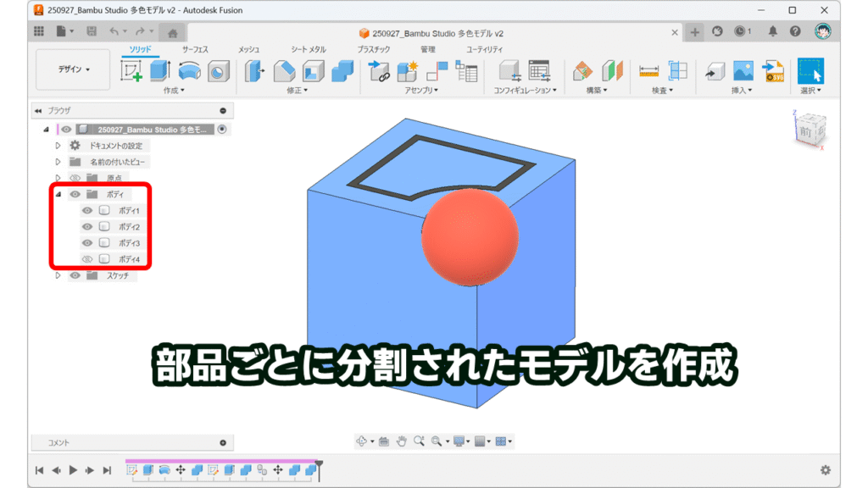Click the Measure tool in the Inspect group
The width and height of the screenshot is (868, 488).
pyautogui.click(x=649, y=71)
